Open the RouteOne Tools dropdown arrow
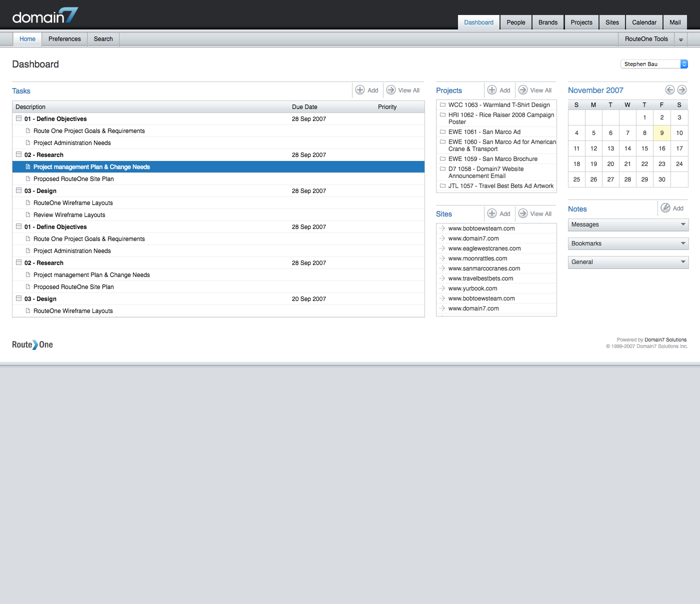 pyautogui.click(x=680, y=39)
